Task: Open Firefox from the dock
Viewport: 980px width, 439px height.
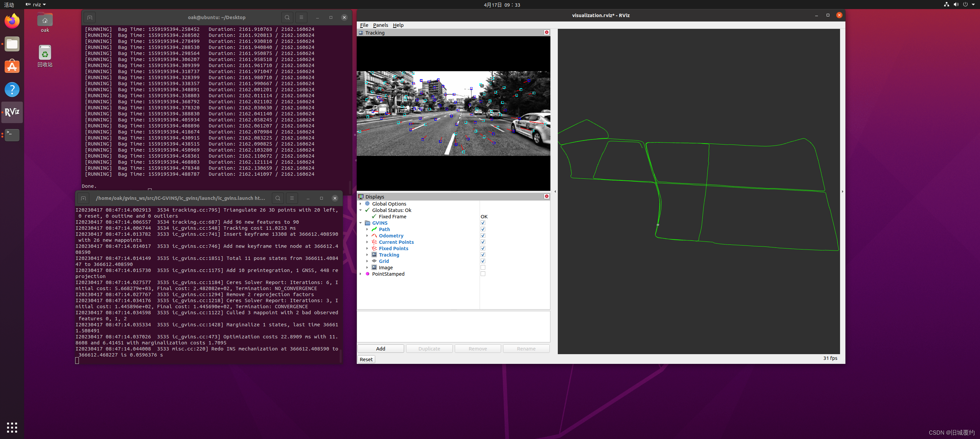Action: click(x=12, y=21)
